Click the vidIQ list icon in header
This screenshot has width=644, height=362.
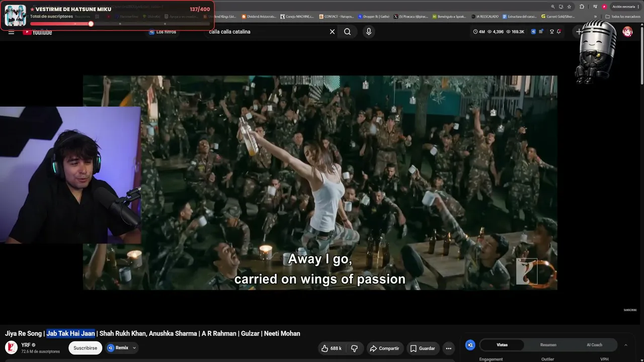(x=541, y=32)
